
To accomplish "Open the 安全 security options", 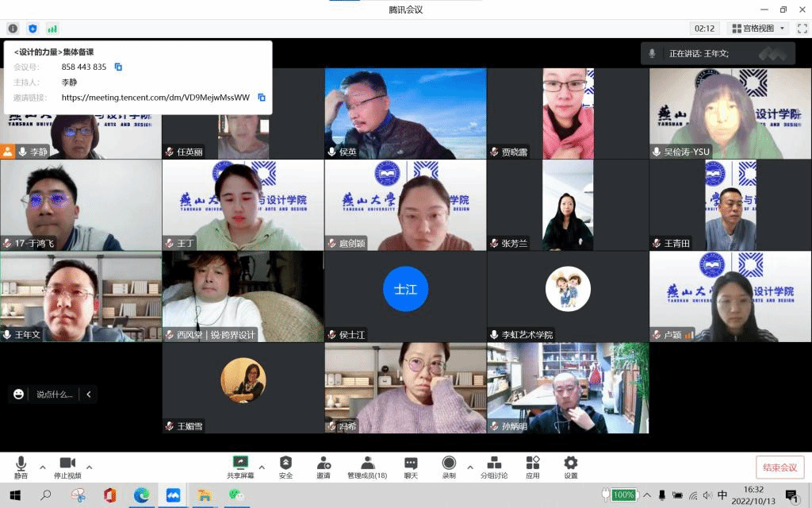I will click(285, 468).
